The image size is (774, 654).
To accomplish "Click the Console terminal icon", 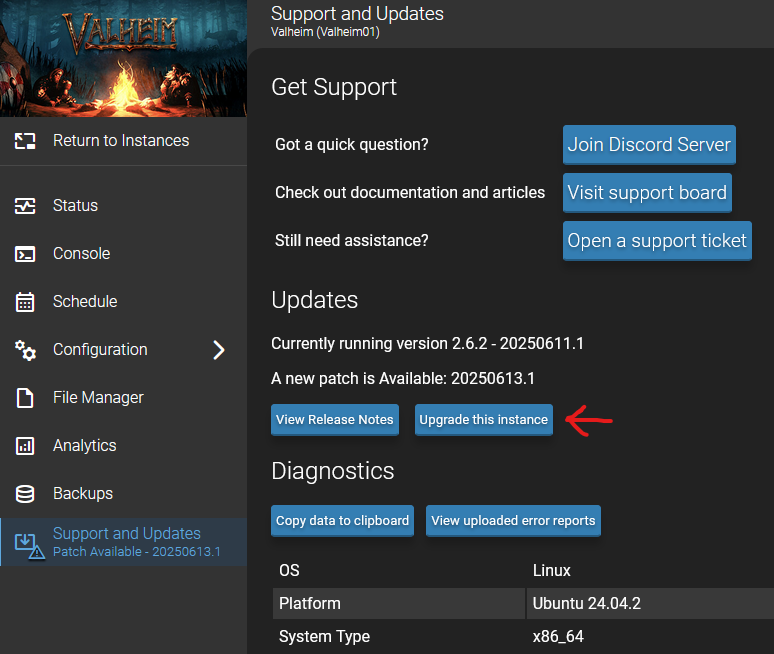I will (25, 254).
